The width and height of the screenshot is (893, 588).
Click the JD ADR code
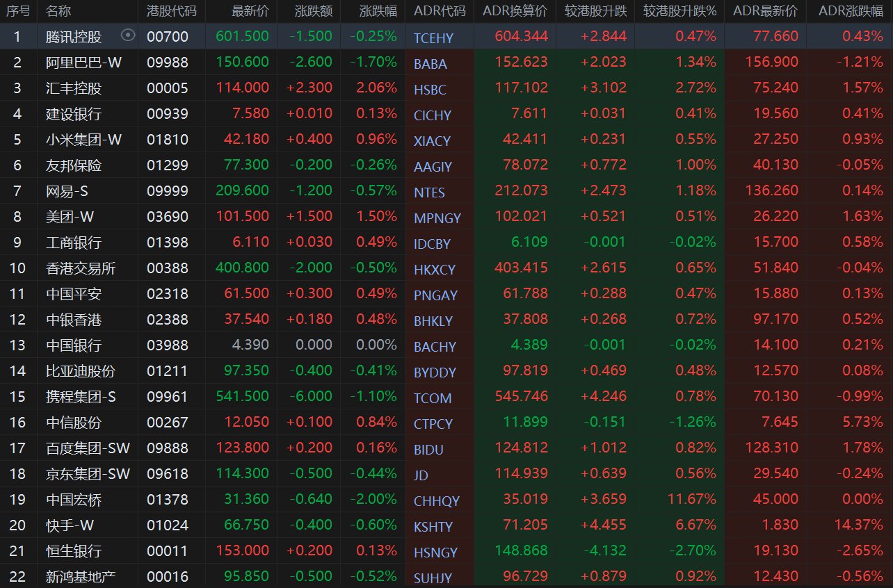click(x=421, y=475)
